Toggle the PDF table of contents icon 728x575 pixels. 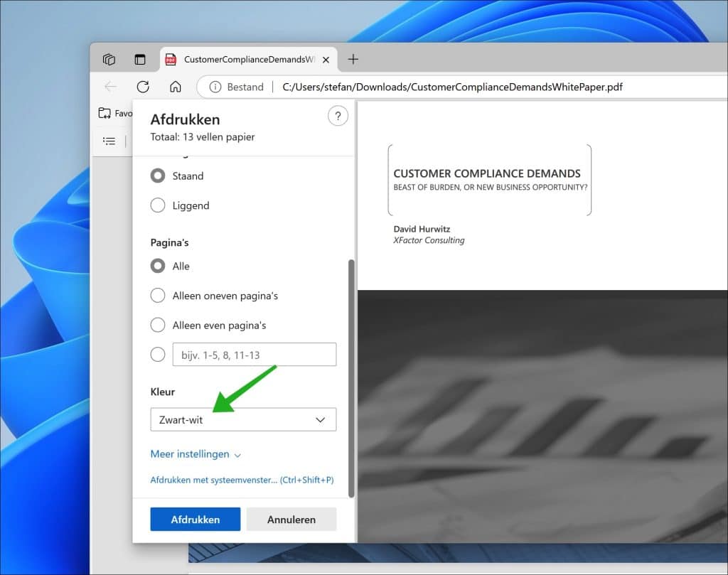coord(109,141)
